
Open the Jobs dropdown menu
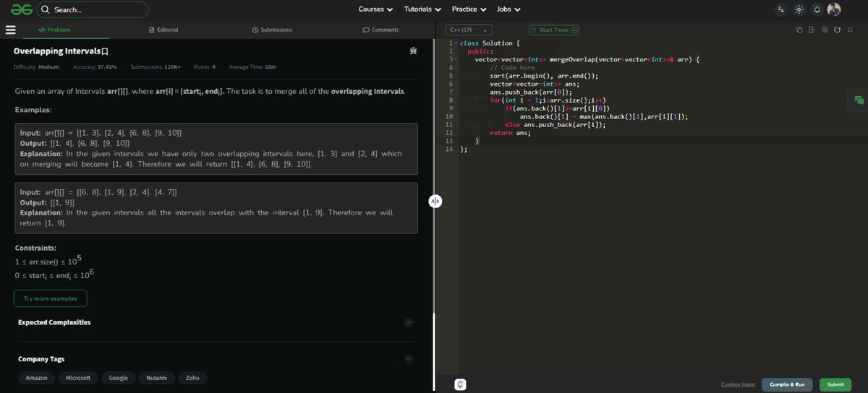pyautogui.click(x=509, y=10)
